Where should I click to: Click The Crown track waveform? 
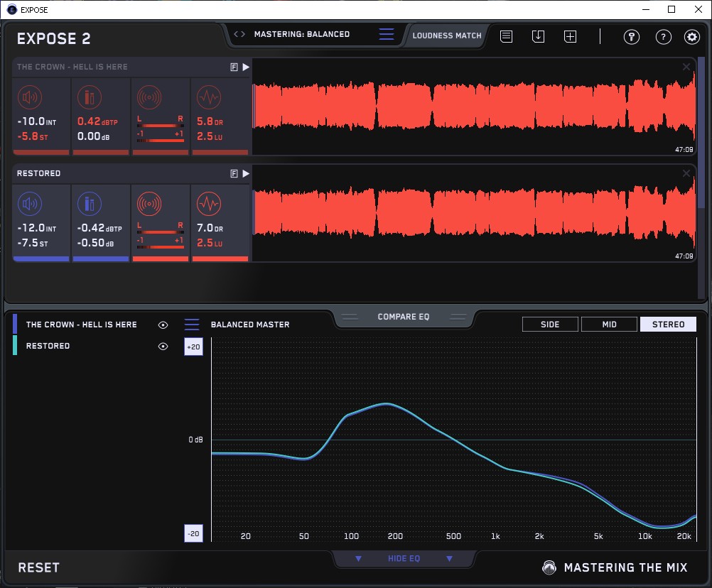pyautogui.click(x=474, y=107)
